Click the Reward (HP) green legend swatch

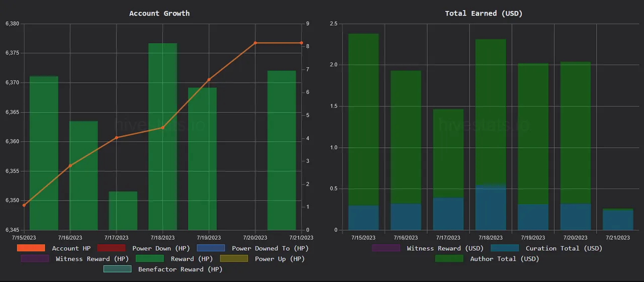150,258
